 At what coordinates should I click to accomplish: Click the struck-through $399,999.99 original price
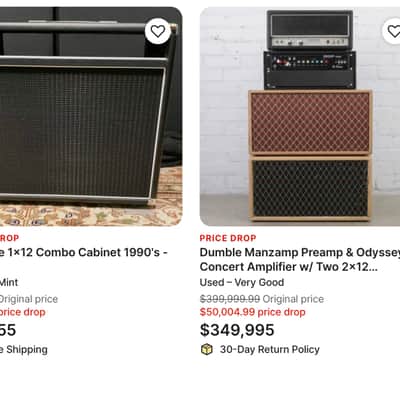(230, 299)
